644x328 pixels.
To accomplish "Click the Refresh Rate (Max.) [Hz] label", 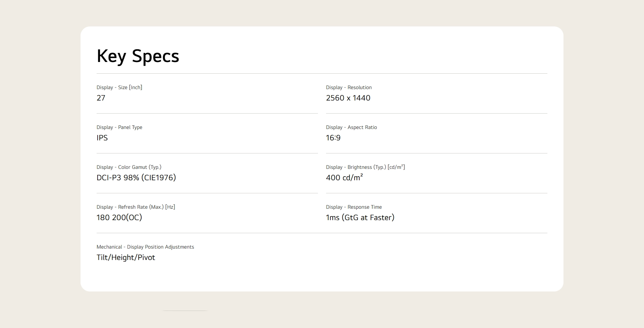I will pyautogui.click(x=136, y=207).
